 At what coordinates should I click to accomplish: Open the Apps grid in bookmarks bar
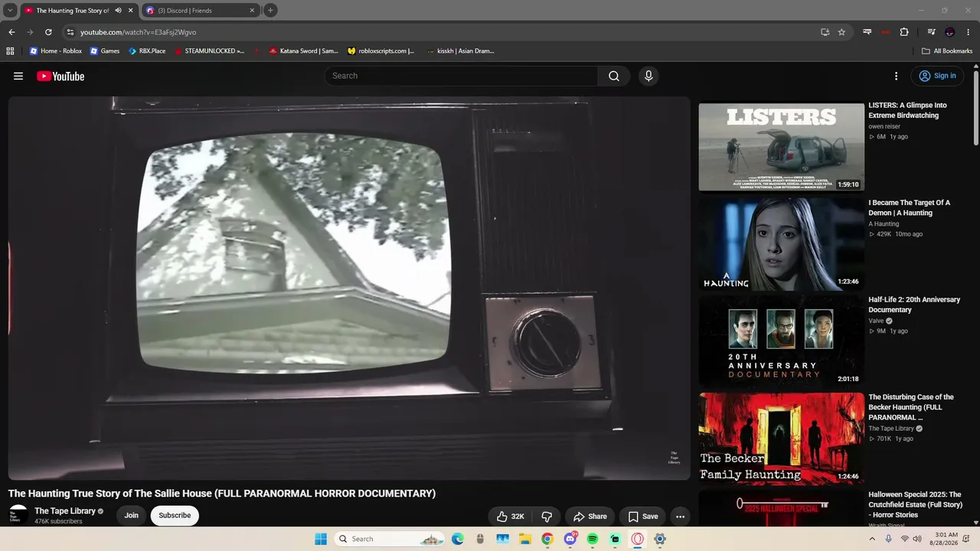pyautogui.click(x=10, y=51)
